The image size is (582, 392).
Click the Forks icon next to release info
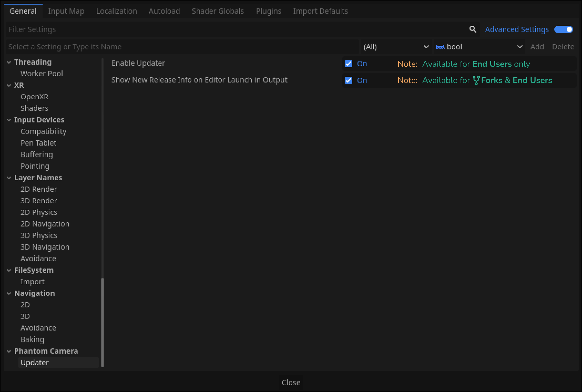tap(476, 80)
